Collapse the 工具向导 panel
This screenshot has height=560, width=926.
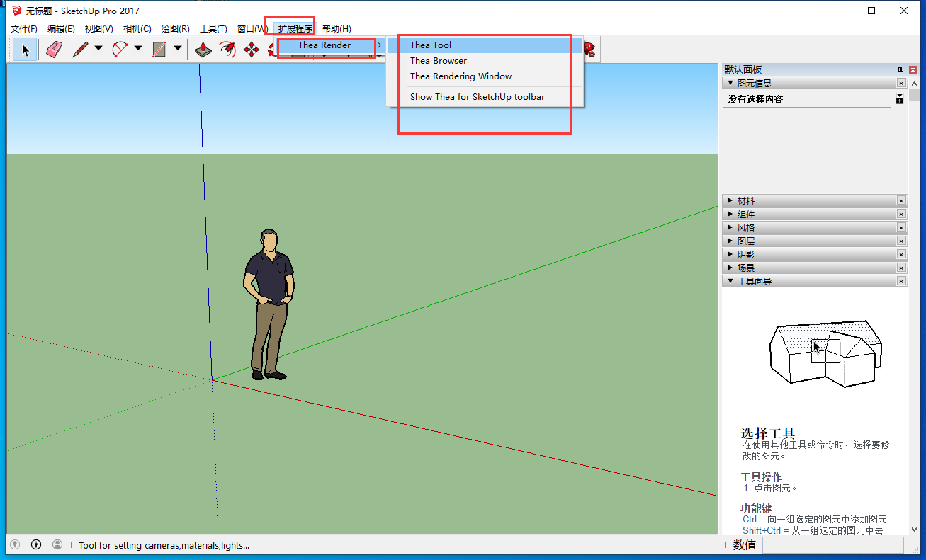730,281
